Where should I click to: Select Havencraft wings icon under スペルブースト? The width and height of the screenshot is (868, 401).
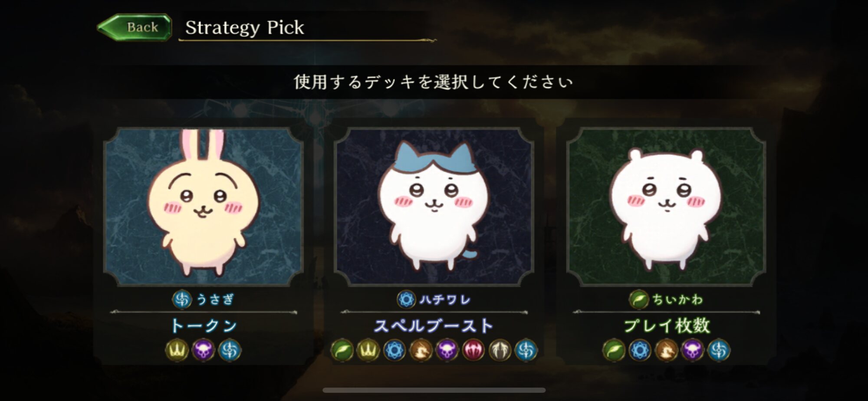coord(500,350)
